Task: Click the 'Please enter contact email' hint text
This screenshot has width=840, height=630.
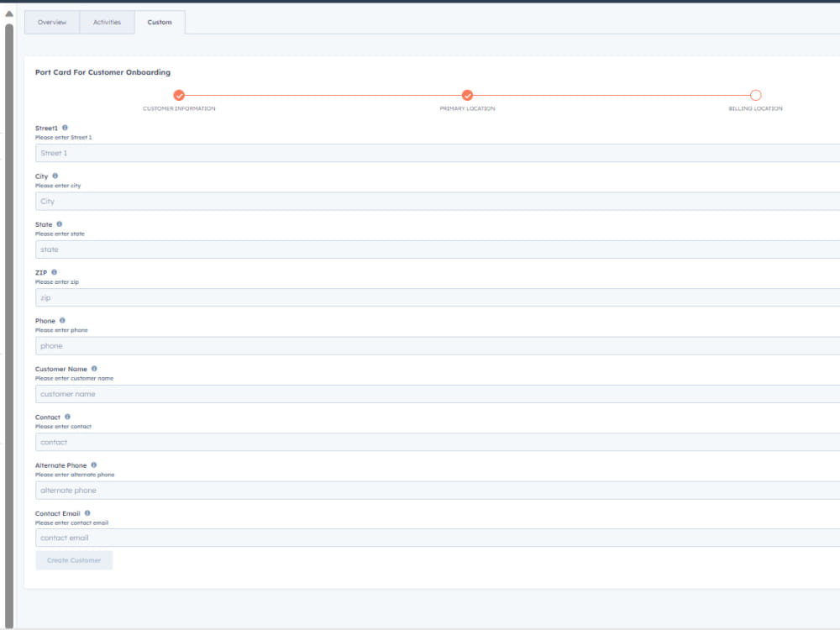Action: coord(71,522)
